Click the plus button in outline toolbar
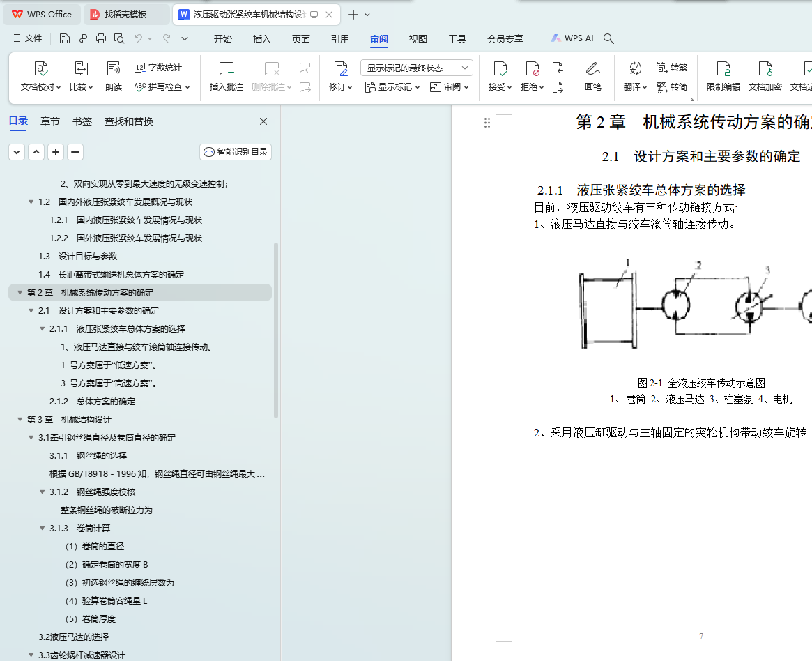812x661 pixels. [x=55, y=152]
